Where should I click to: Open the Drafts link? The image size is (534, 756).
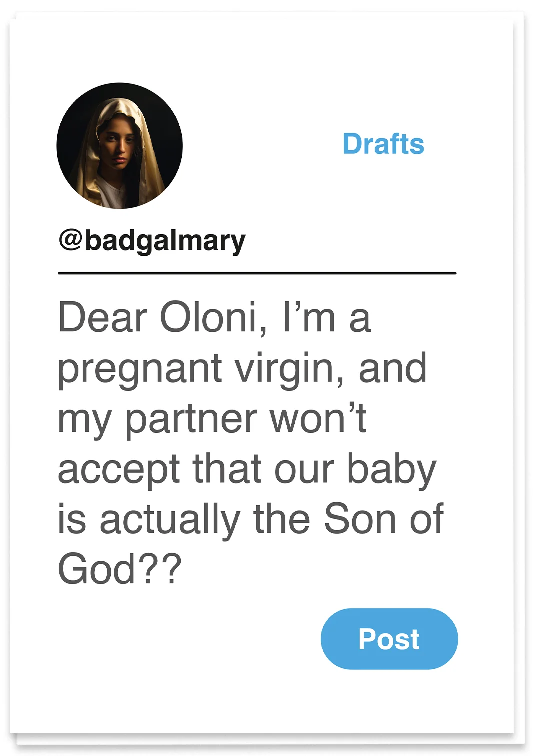coord(383,144)
